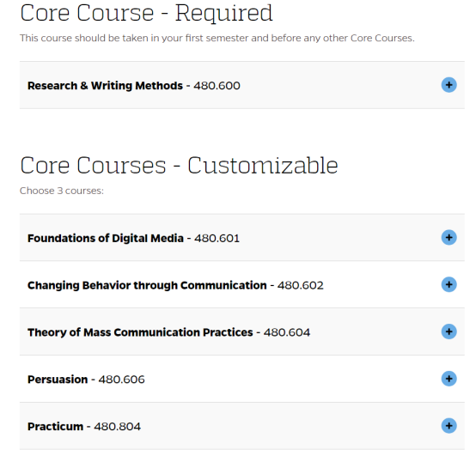
Task: Click the Core Courses - Customizable heading
Action: point(179,166)
